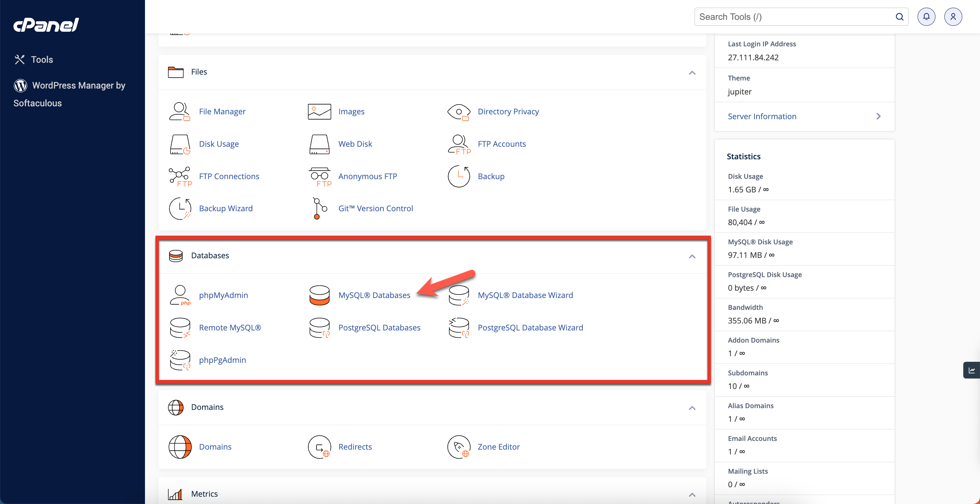Open the MySQL Databases link
Image resolution: width=980 pixels, height=504 pixels.
[x=374, y=295]
